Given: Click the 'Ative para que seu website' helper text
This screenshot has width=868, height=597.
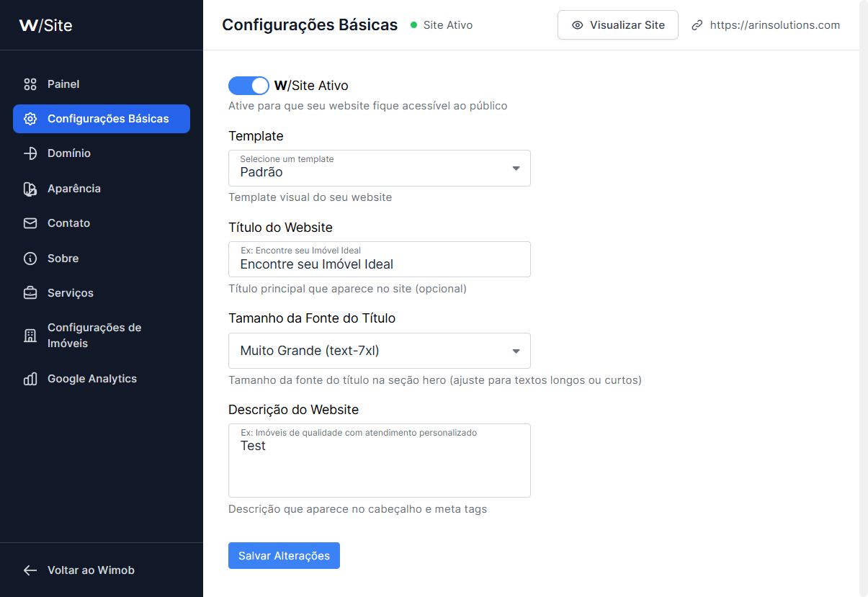Looking at the screenshot, I should (x=368, y=106).
